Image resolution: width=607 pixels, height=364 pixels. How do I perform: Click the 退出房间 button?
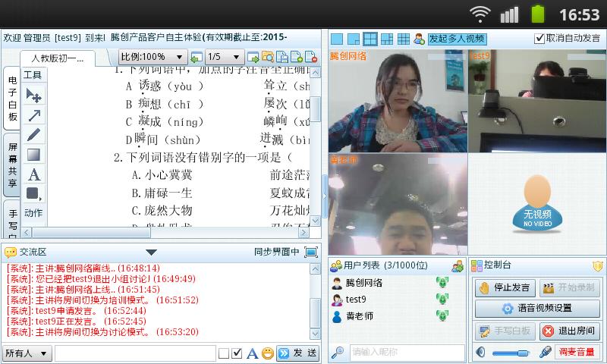[x=570, y=331]
